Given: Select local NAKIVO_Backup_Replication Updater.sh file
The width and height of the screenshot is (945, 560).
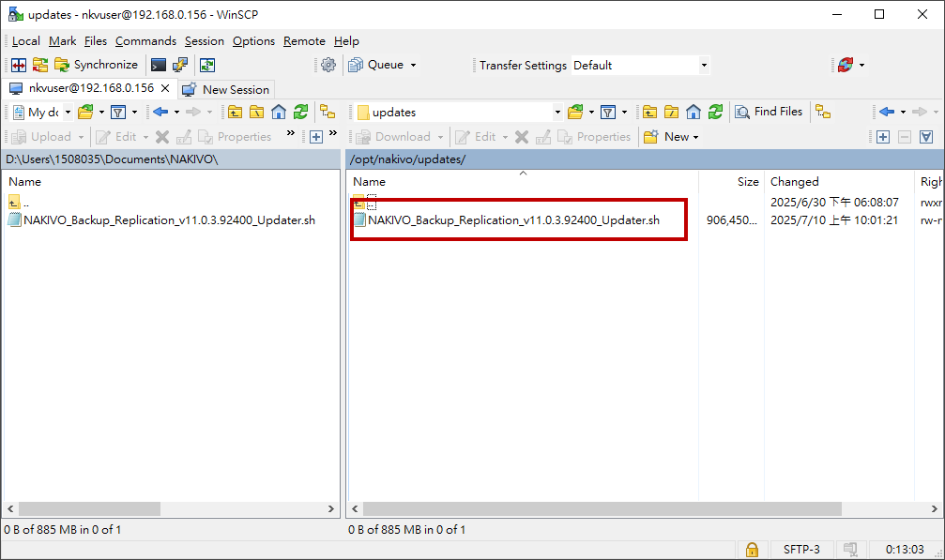Looking at the screenshot, I should [x=162, y=219].
